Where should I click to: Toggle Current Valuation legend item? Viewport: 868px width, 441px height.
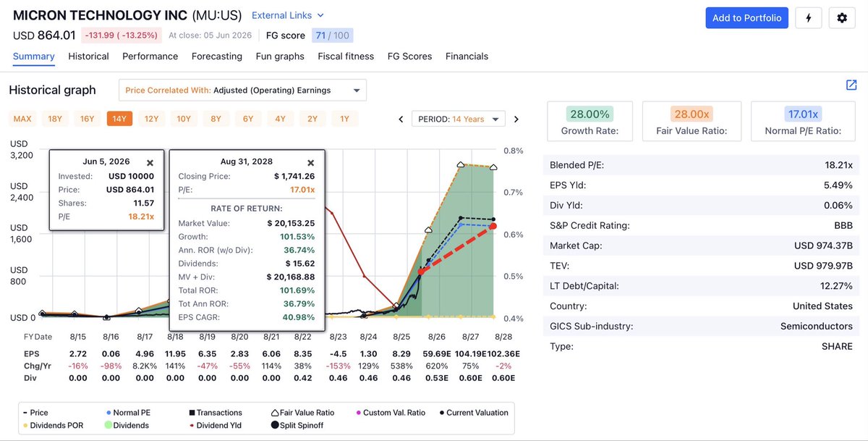pos(473,413)
